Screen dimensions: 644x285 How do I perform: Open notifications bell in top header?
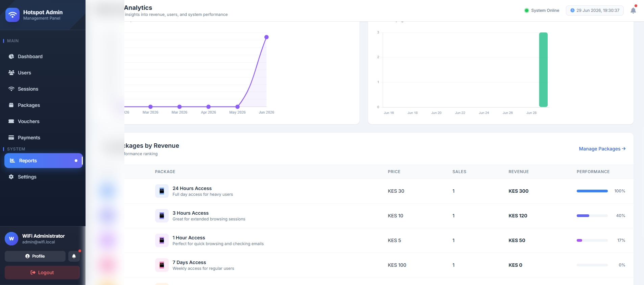(x=633, y=10)
